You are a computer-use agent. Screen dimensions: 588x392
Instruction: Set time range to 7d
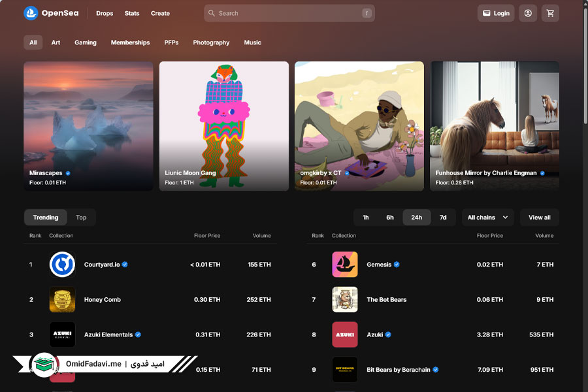coord(443,217)
